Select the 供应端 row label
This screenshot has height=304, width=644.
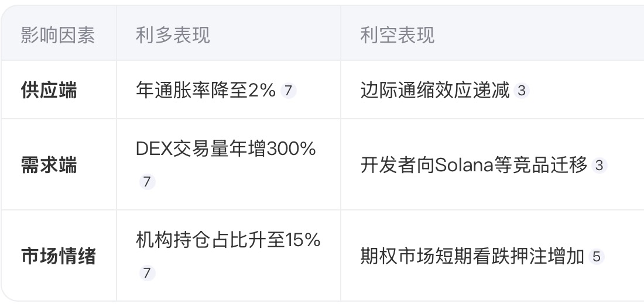[x=49, y=90]
